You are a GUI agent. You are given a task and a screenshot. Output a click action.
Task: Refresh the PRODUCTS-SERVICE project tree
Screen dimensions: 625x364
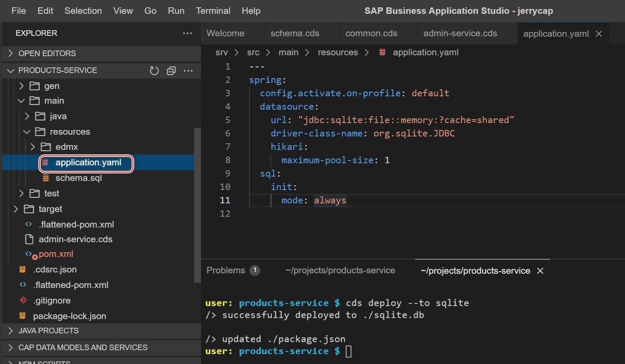pyautogui.click(x=154, y=70)
